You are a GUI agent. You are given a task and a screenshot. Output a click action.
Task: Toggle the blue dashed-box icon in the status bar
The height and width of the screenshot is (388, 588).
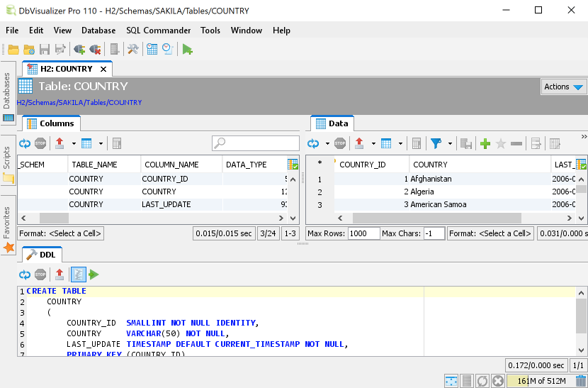[451, 380]
